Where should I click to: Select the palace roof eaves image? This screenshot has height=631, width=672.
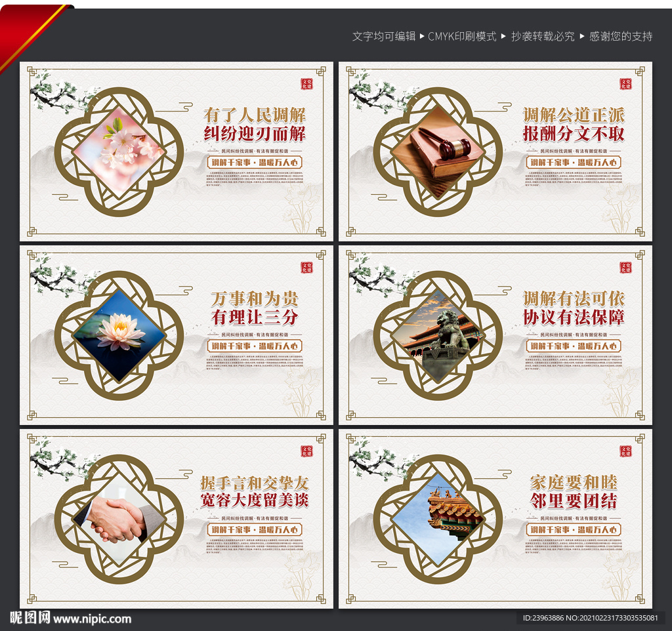438,519
